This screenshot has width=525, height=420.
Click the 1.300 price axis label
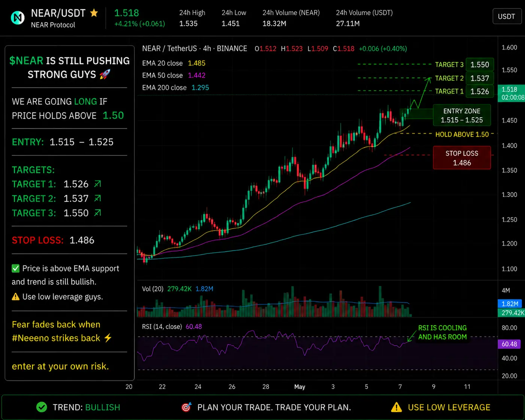tap(509, 195)
